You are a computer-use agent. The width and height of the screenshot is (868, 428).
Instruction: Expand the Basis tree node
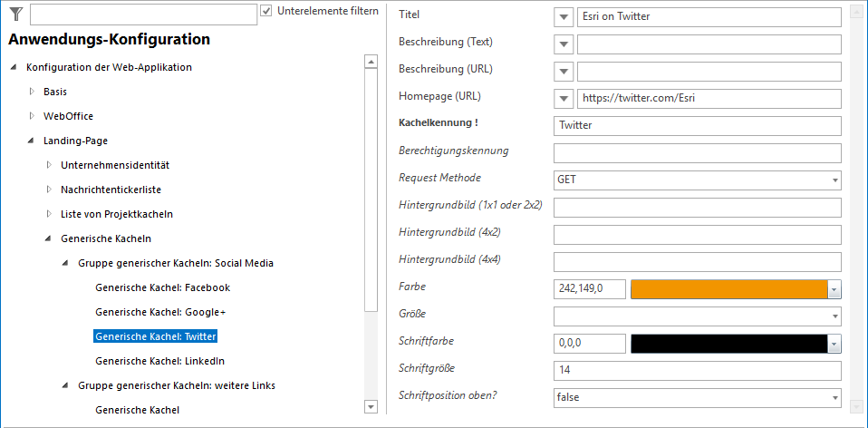(32, 92)
